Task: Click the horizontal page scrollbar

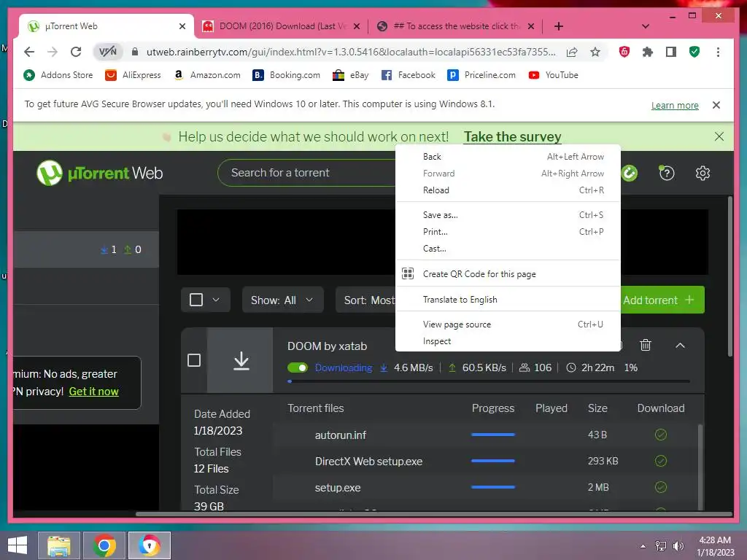Action: tap(433, 514)
